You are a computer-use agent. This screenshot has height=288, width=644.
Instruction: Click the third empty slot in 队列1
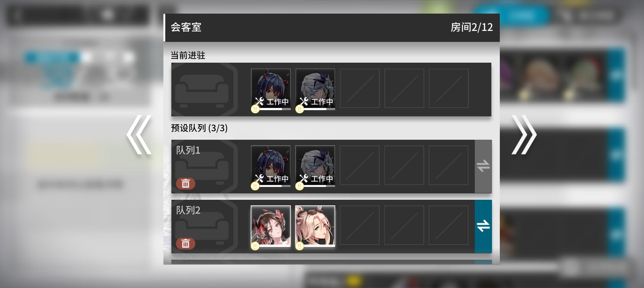360,165
